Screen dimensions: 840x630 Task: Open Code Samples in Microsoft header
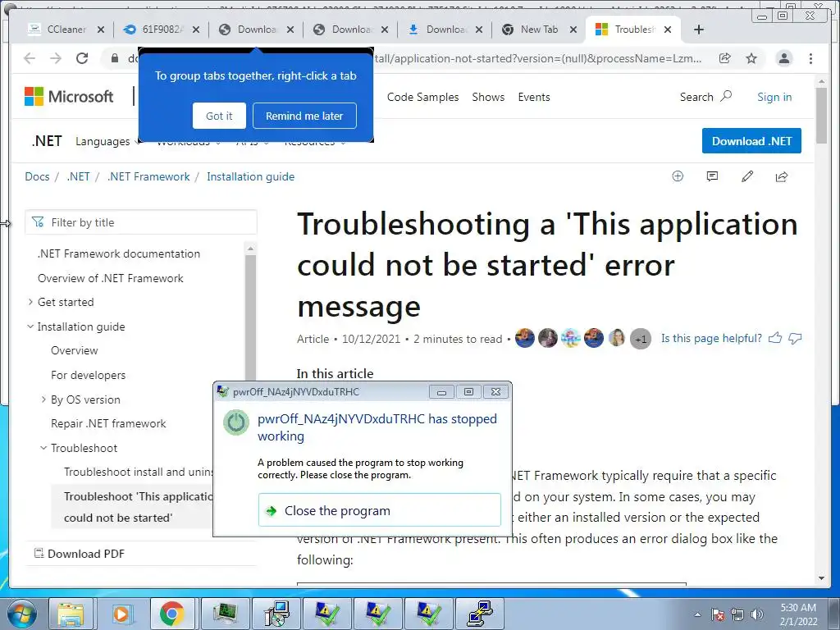coord(422,97)
